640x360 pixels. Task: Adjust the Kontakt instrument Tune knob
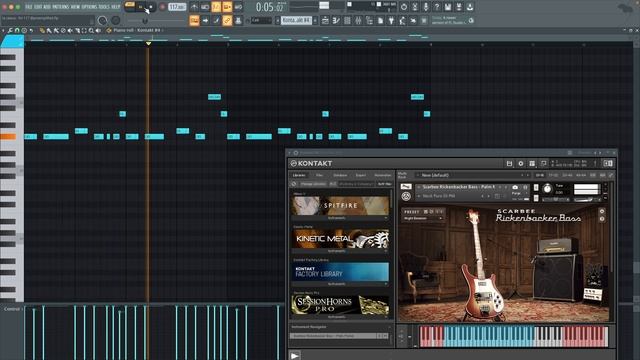pos(547,188)
